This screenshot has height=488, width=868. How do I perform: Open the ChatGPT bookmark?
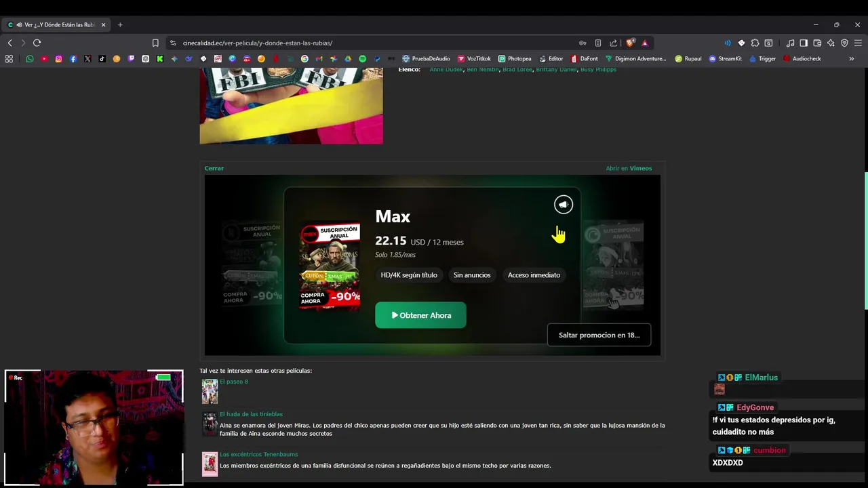(145, 59)
